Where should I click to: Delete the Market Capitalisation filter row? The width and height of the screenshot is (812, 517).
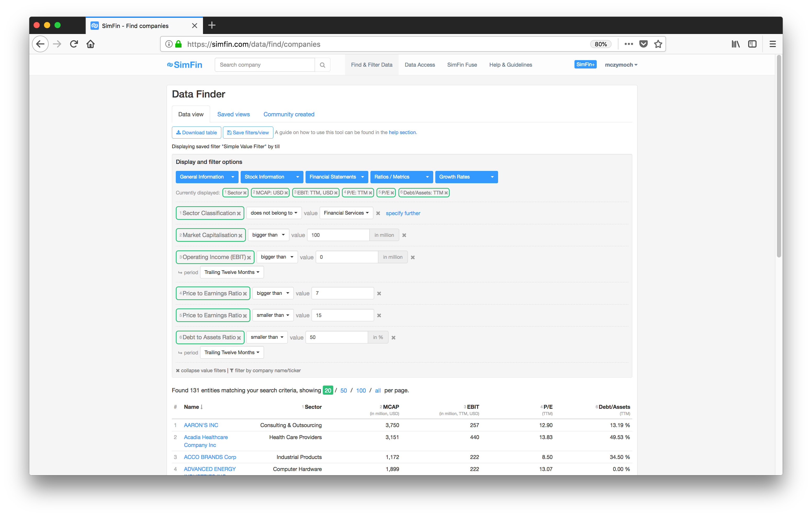pyautogui.click(x=404, y=235)
